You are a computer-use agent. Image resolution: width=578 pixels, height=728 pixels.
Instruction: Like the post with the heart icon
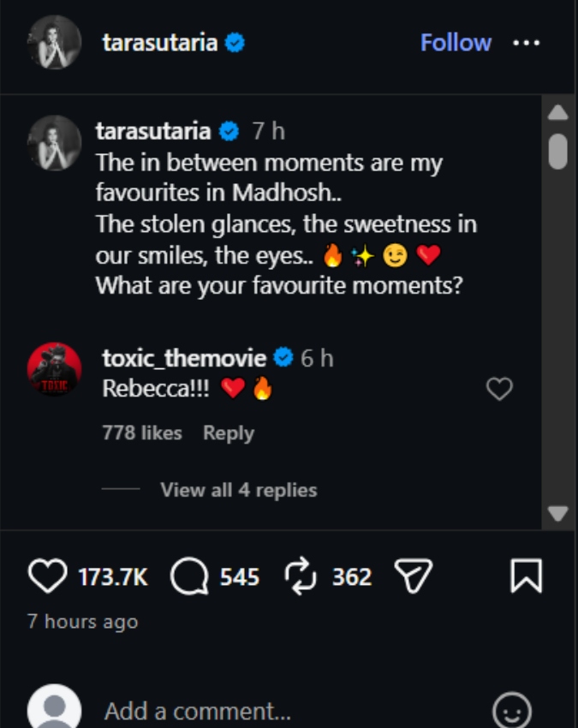(47, 576)
